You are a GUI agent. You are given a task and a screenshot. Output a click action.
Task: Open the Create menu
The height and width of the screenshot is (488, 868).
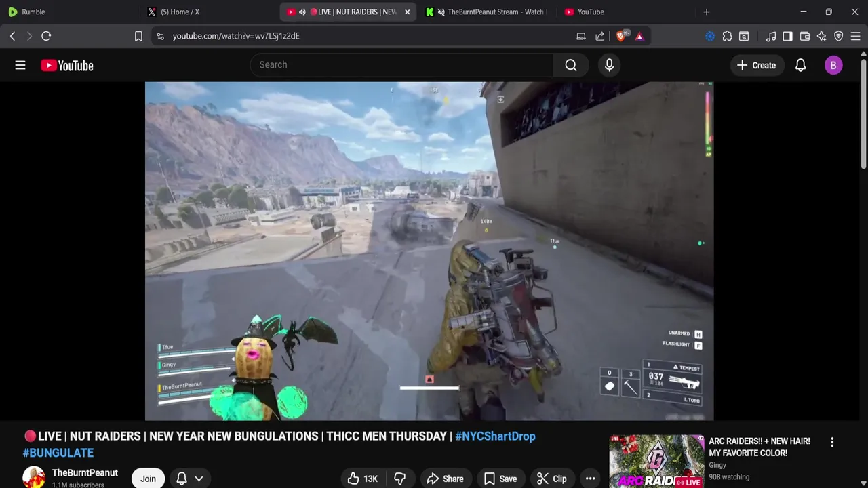756,65
